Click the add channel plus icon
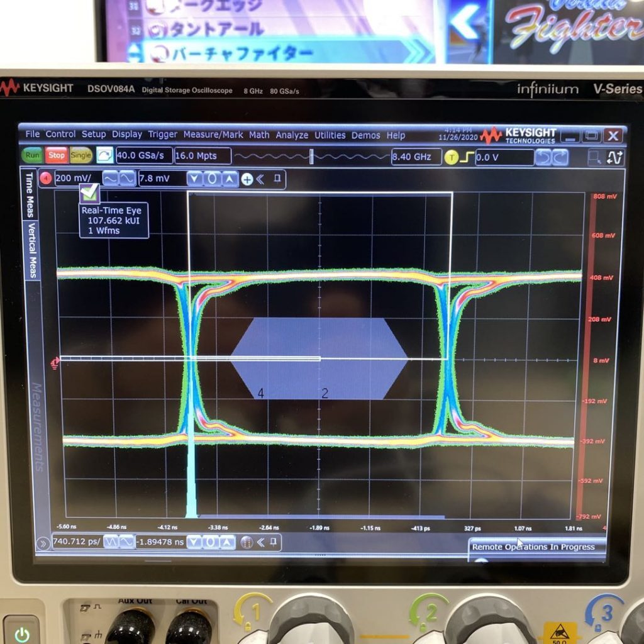This screenshot has height=644, width=644. pyautogui.click(x=247, y=179)
